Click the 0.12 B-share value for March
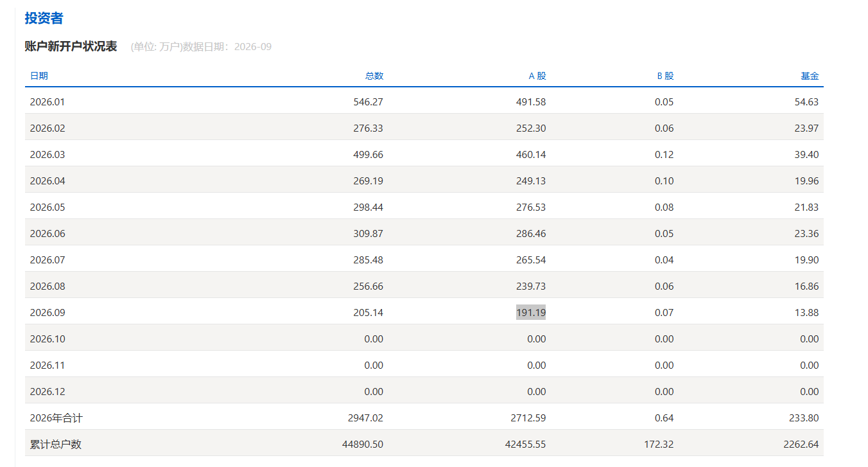This screenshot has height=467, width=868. pos(664,154)
